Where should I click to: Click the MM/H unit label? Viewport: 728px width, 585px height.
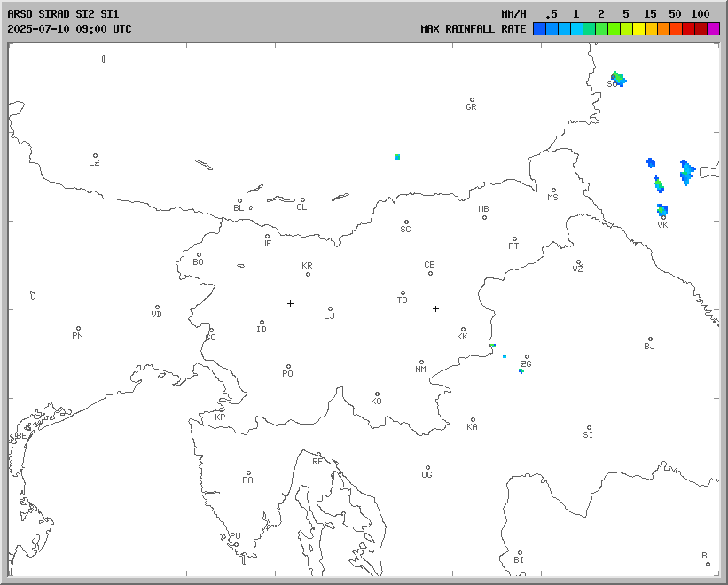click(x=513, y=14)
